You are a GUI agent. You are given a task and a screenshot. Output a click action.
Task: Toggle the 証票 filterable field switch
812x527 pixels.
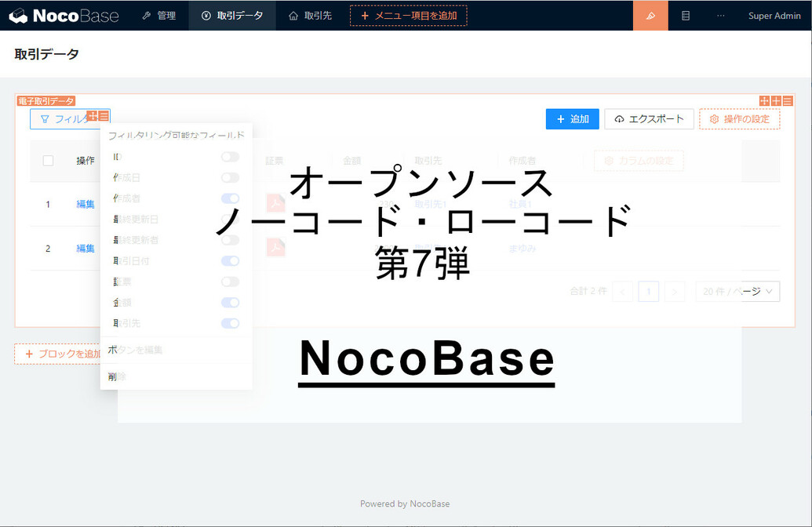231,282
